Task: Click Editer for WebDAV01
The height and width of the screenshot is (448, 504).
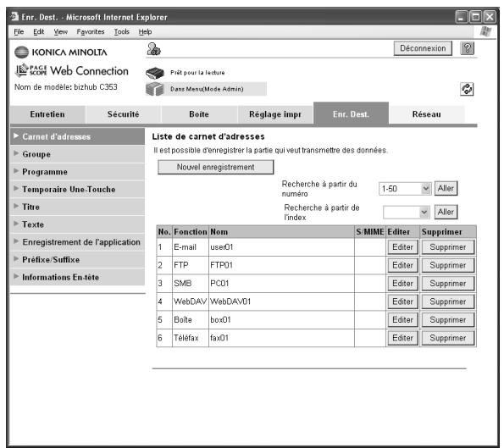Action: (402, 301)
